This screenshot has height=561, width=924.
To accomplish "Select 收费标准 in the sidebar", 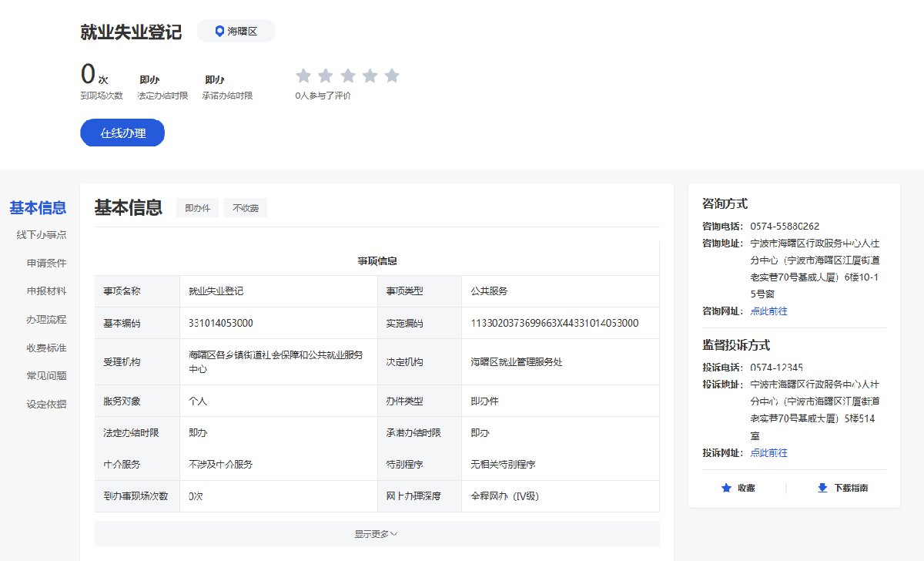I will pyautogui.click(x=46, y=348).
